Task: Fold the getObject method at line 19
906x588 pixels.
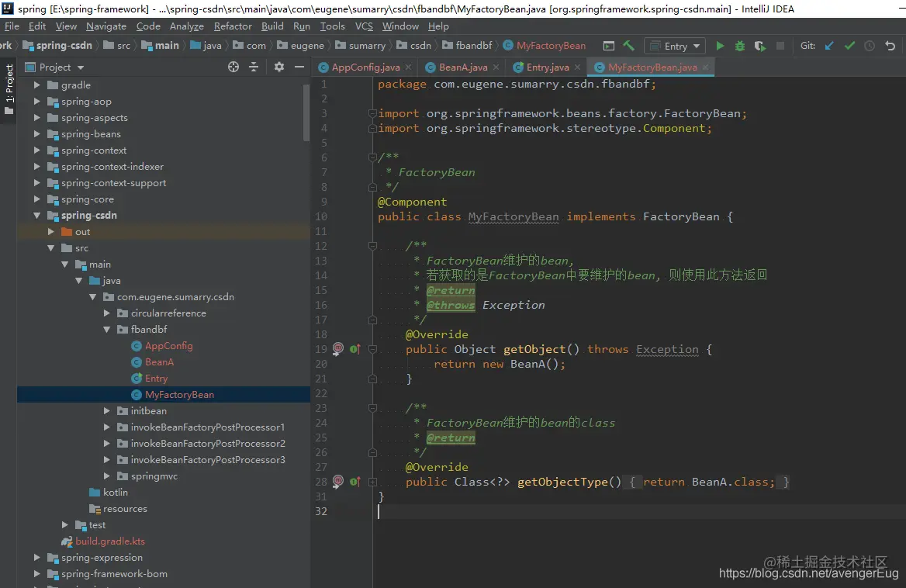Action: point(372,349)
